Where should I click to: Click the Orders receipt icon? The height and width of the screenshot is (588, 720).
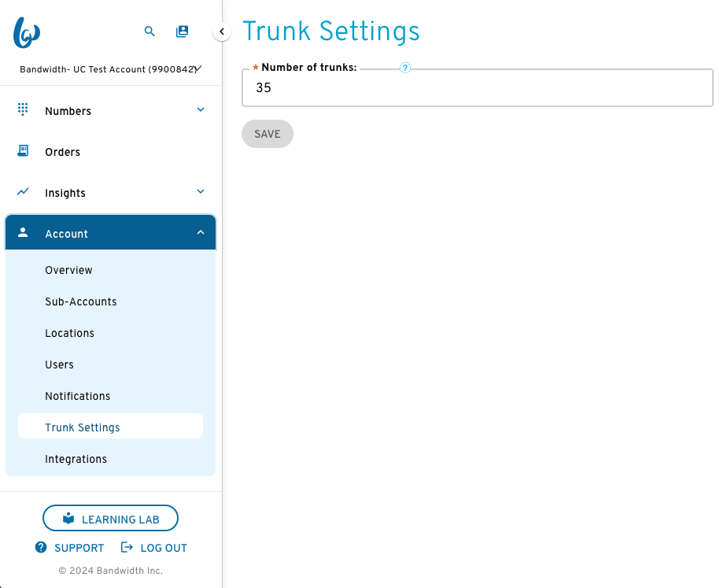(x=23, y=150)
